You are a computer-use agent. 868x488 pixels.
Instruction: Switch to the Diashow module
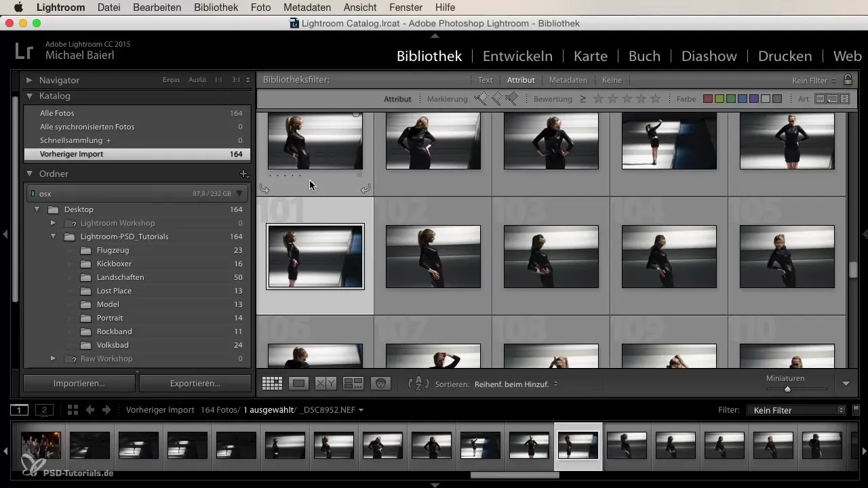(x=709, y=56)
